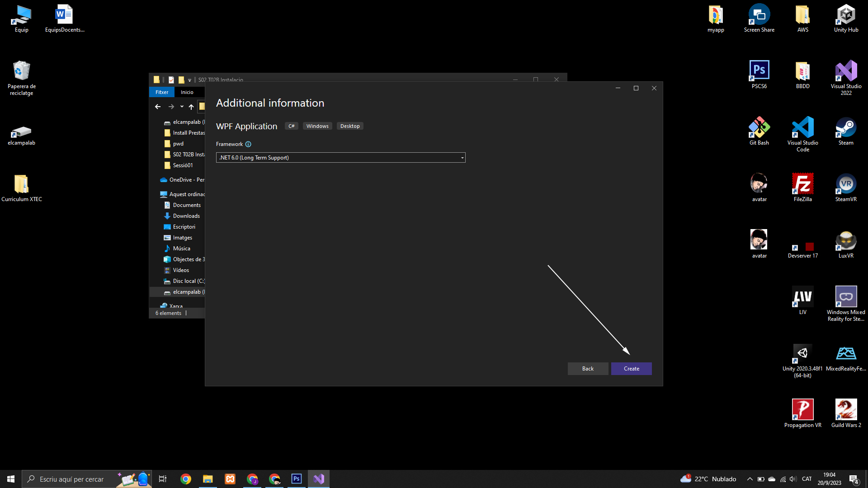The height and width of the screenshot is (488, 868).
Task: Click the Framework info icon
Action: coord(248,144)
